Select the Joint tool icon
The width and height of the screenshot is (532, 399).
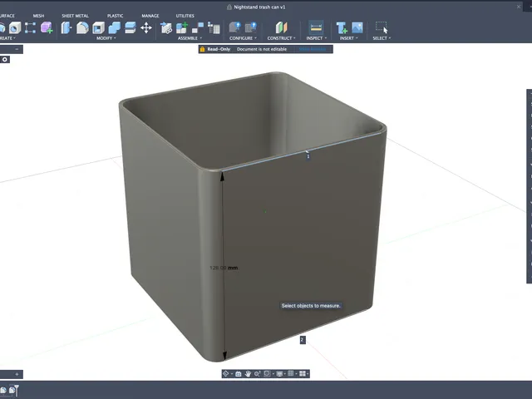coord(198,27)
